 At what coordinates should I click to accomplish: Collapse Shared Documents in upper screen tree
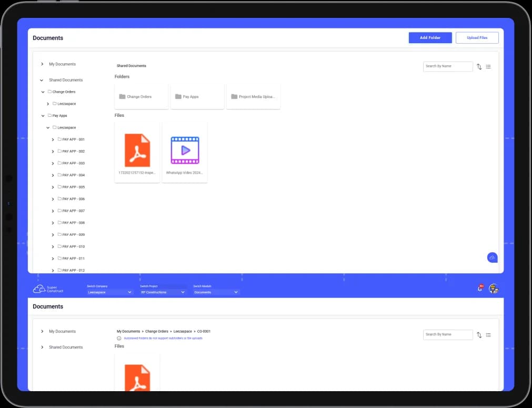pyautogui.click(x=42, y=80)
